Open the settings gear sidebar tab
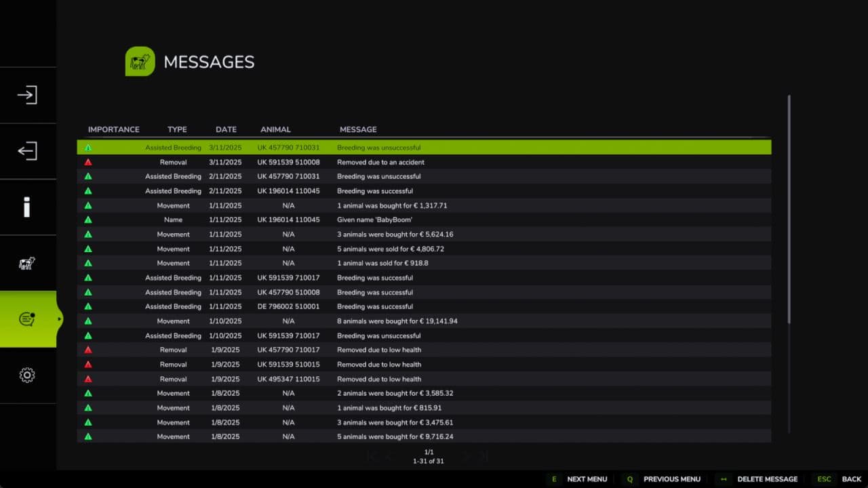Image resolution: width=868 pixels, height=488 pixels. point(27,375)
